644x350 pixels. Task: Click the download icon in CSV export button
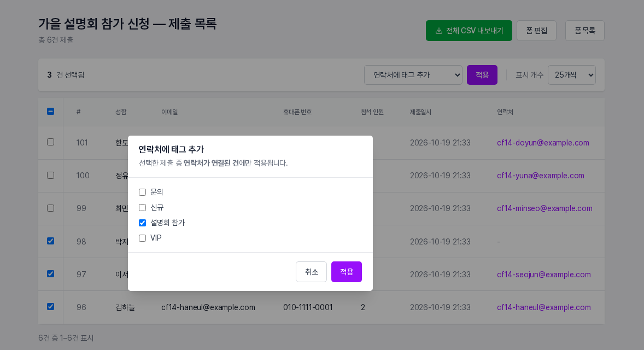click(438, 31)
